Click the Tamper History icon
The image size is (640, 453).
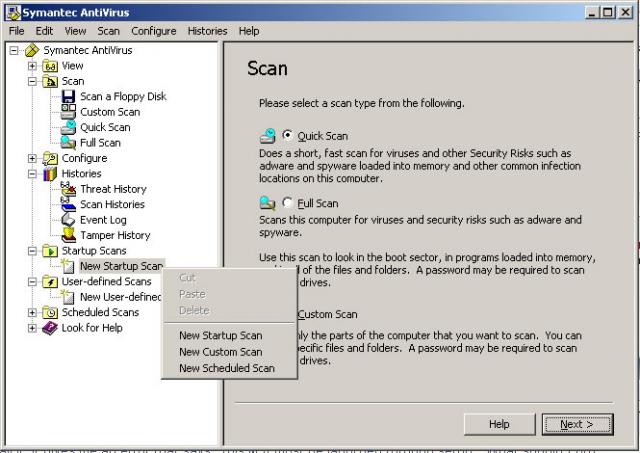click(68, 235)
